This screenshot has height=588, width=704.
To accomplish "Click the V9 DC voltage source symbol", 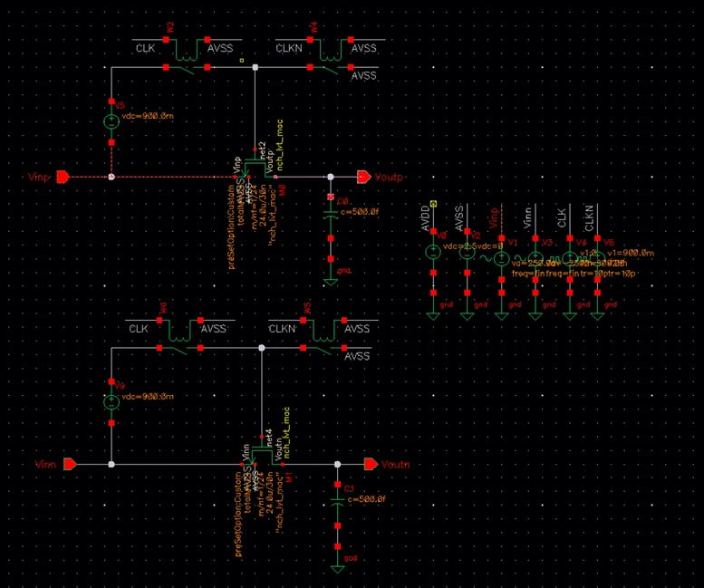I will point(111,402).
